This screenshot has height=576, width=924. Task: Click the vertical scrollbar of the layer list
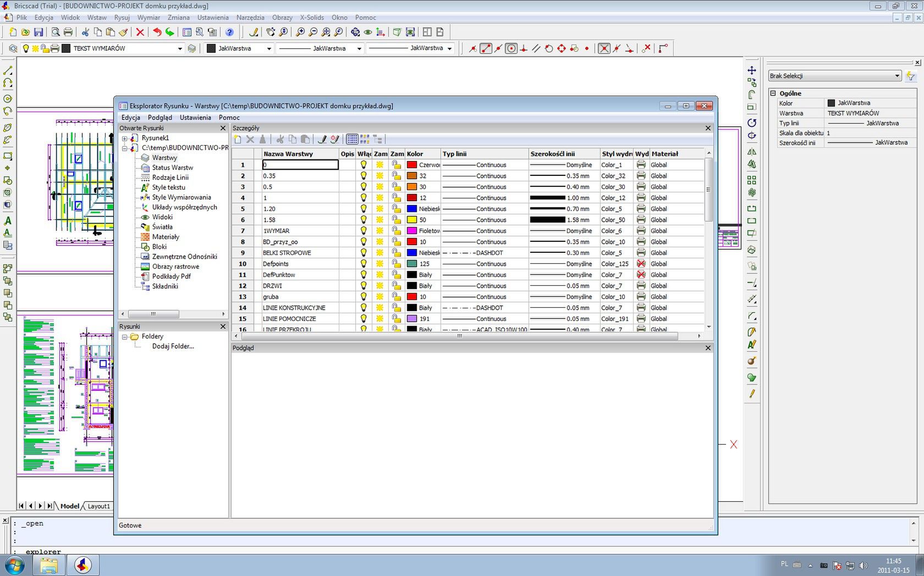[708, 190]
